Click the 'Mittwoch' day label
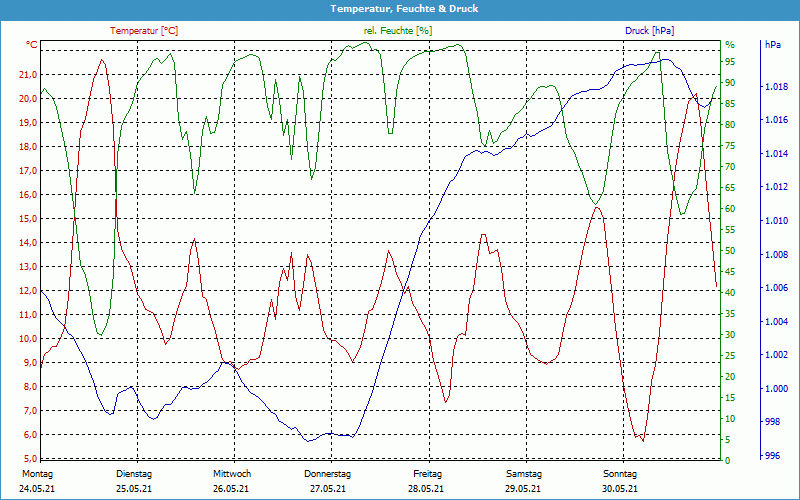Image resolution: width=800 pixels, height=500 pixels. (232, 474)
